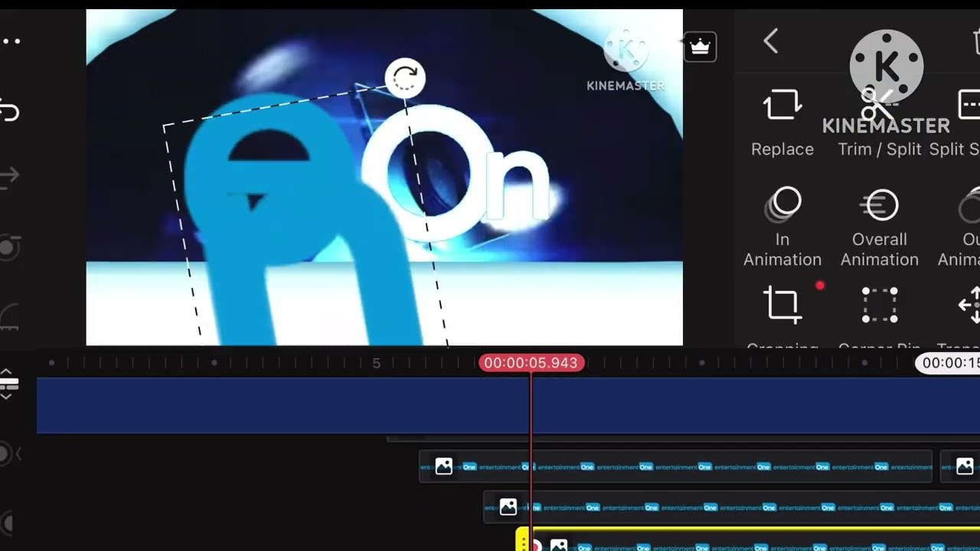Click the speed gauge icon in left sidebar
980x551 pixels.
coord(9,317)
